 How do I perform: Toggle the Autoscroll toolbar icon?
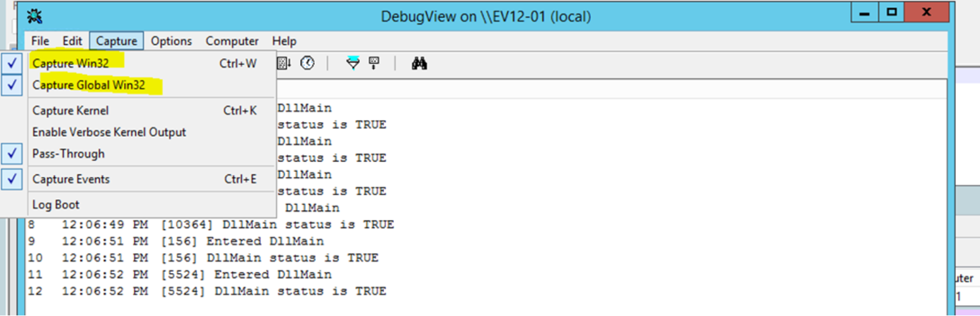pyautogui.click(x=284, y=63)
